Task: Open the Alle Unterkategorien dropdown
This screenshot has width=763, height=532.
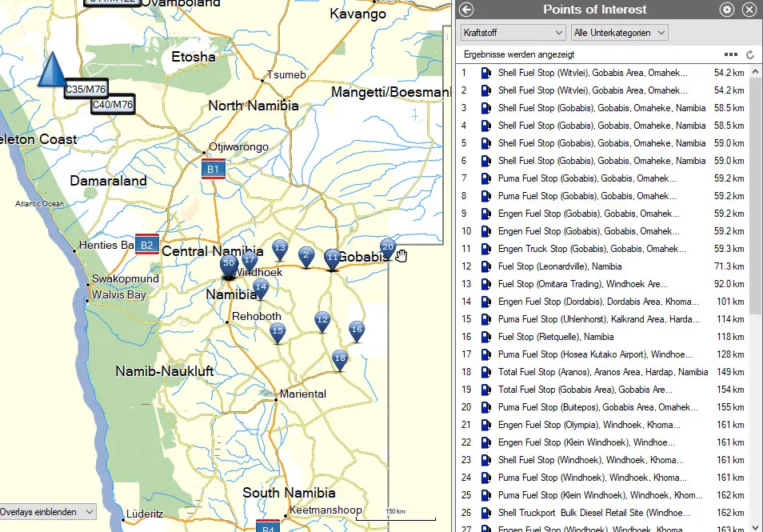Action: (x=620, y=33)
